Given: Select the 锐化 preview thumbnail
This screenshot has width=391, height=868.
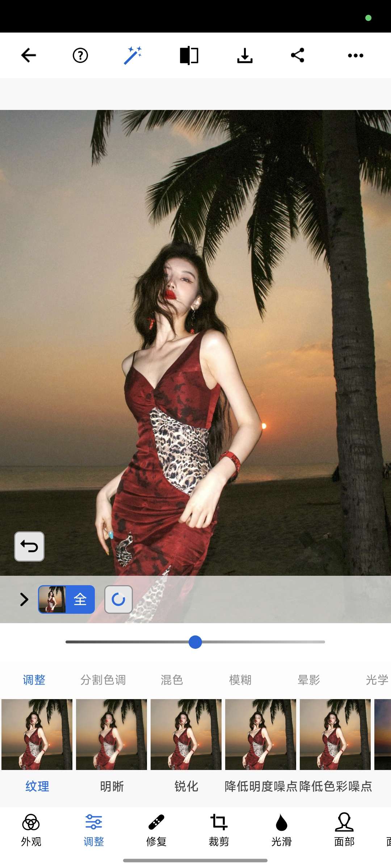Looking at the screenshot, I should pyautogui.click(x=186, y=734).
